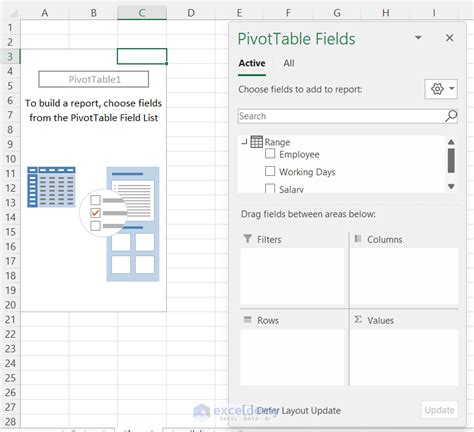Screen dimensions: 474x432
Task: Click into the field Search box
Action: 342,116
